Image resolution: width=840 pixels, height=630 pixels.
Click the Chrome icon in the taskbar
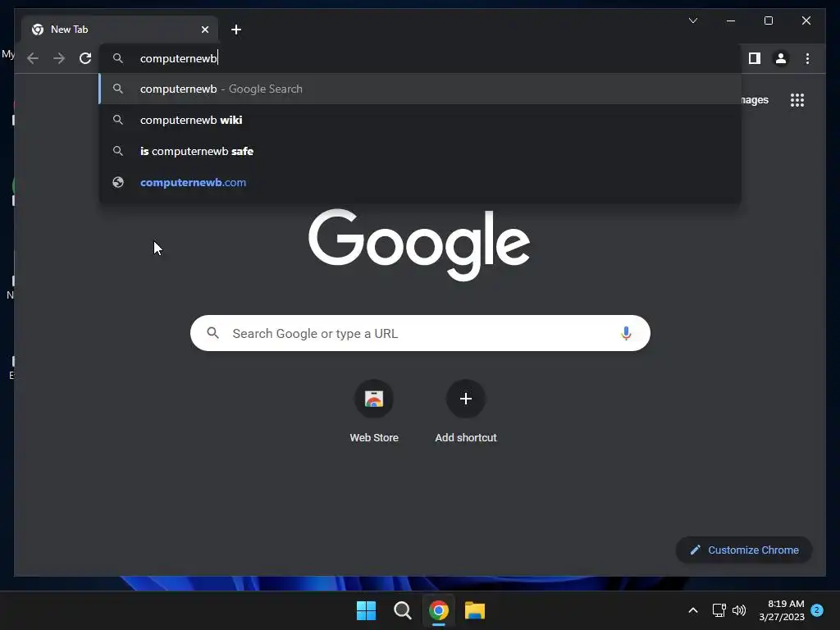point(438,610)
